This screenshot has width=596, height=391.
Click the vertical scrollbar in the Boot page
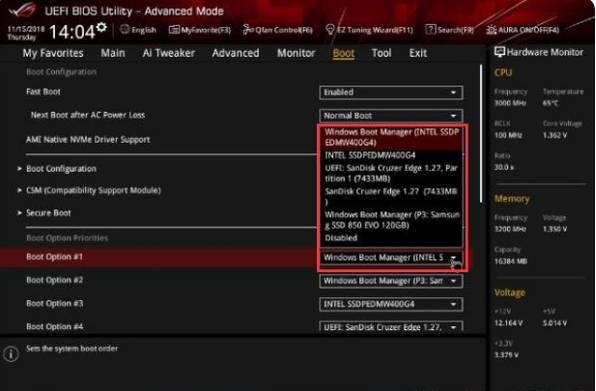coord(481,134)
